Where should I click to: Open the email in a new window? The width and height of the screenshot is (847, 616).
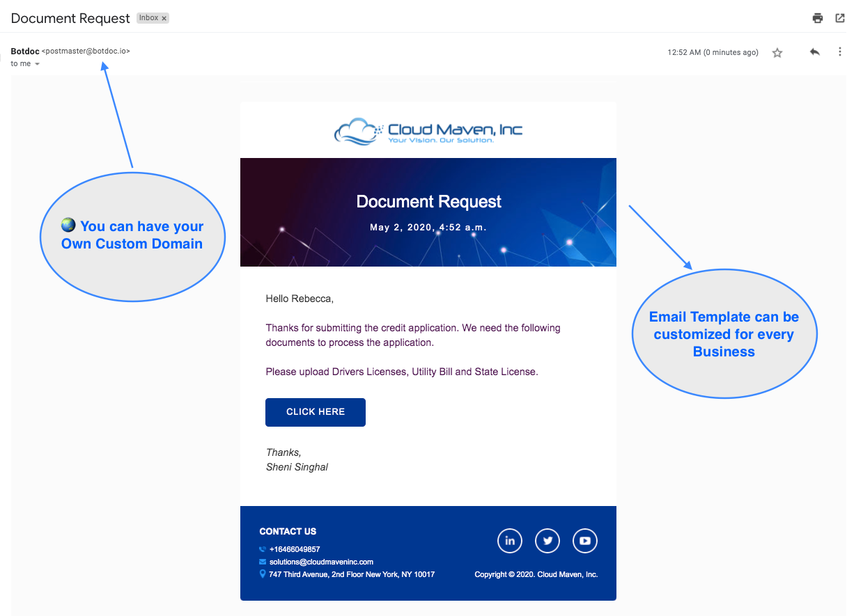click(839, 17)
